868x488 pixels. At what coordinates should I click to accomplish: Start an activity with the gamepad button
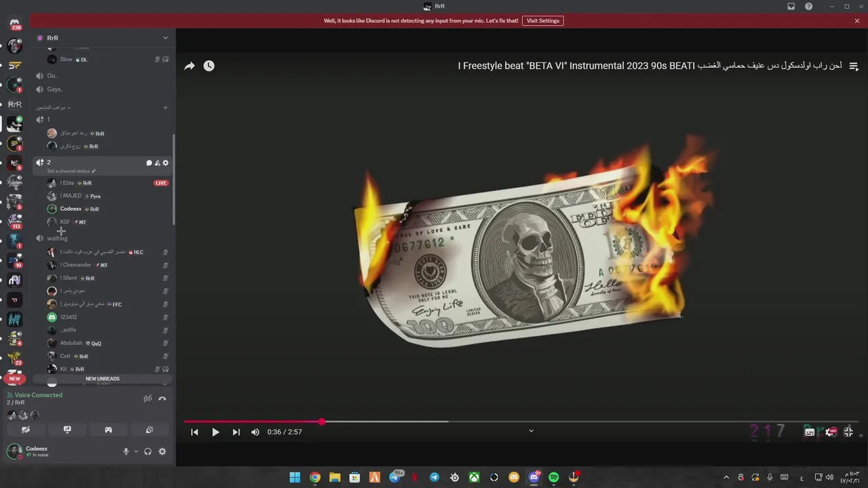(x=108, y=430)
